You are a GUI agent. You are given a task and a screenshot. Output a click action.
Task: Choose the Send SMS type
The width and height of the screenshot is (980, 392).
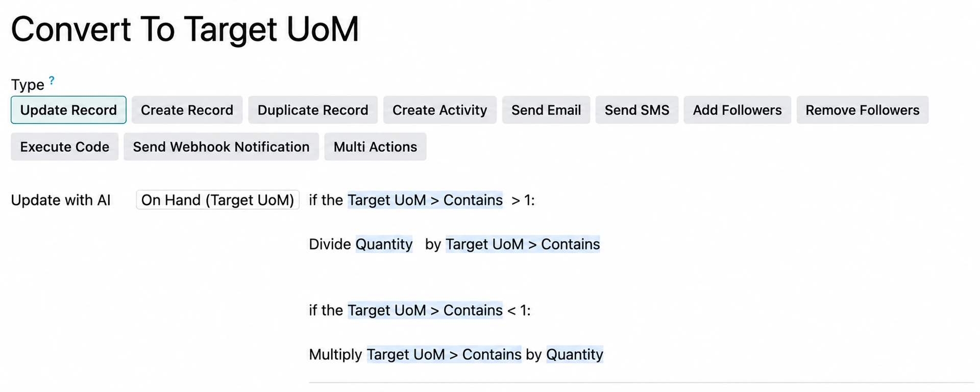(637, 110)
